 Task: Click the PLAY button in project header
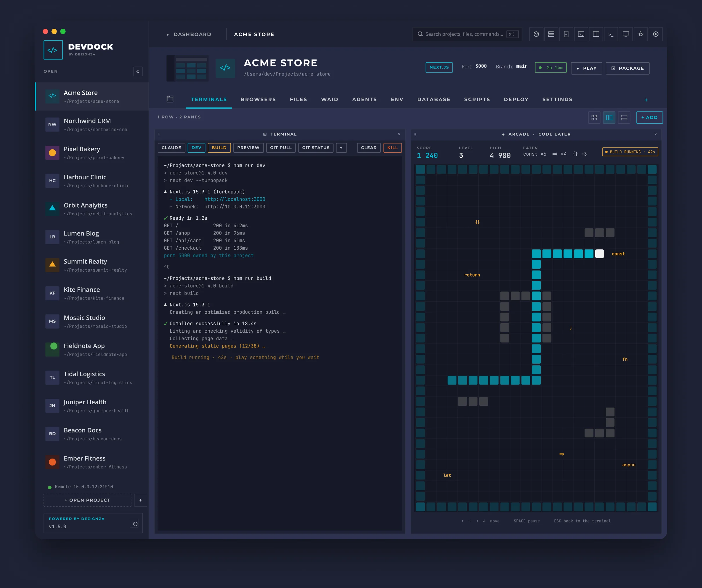pyautogui.click(x=586, y=68)
